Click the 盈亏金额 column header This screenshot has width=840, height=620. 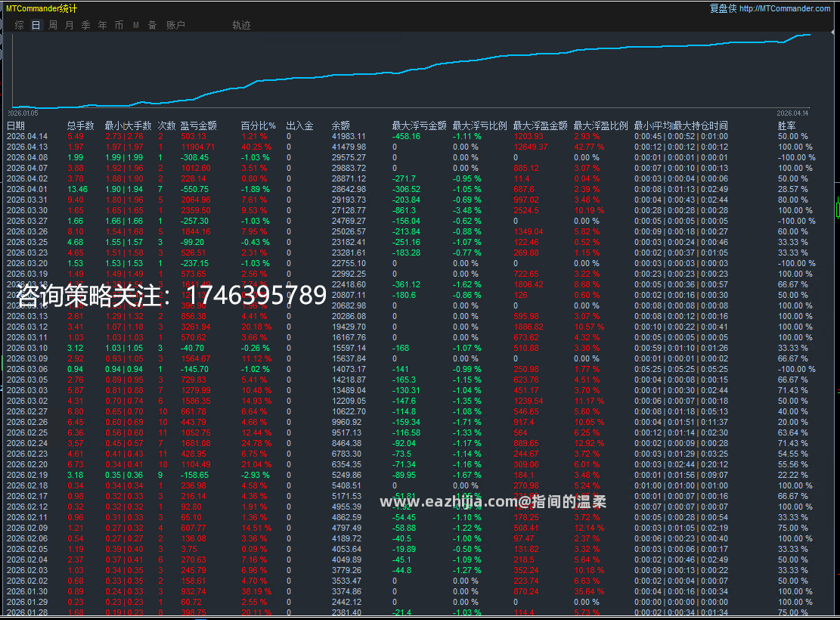point(198,126)
